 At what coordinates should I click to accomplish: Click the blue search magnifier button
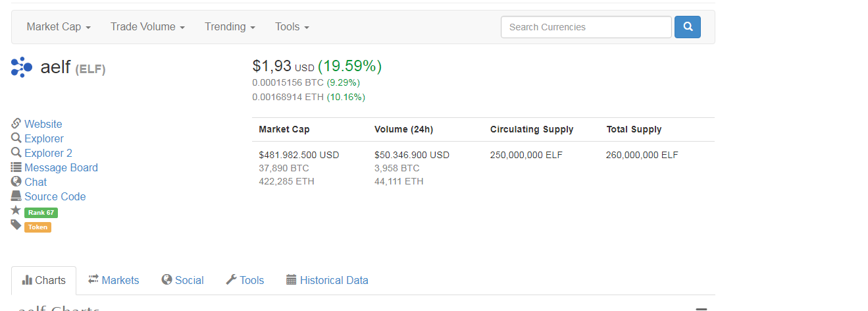pyautogui.click(x=688, y=27)
